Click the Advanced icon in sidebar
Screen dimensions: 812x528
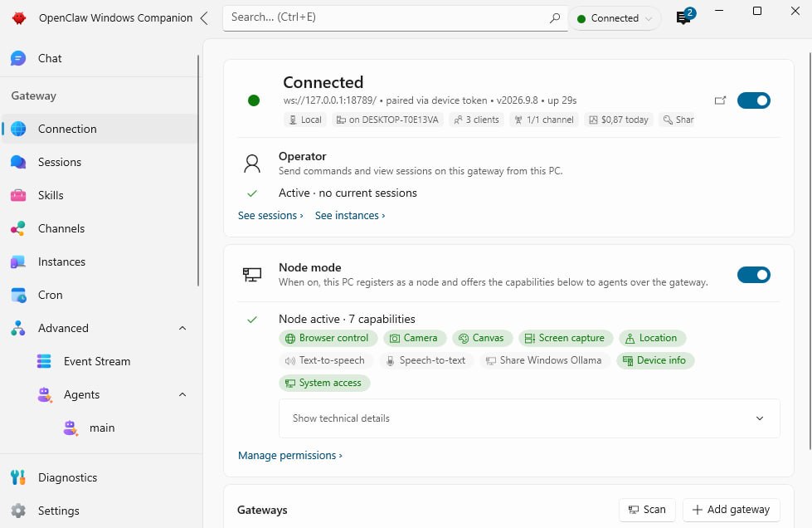click(x=18, y=328)
